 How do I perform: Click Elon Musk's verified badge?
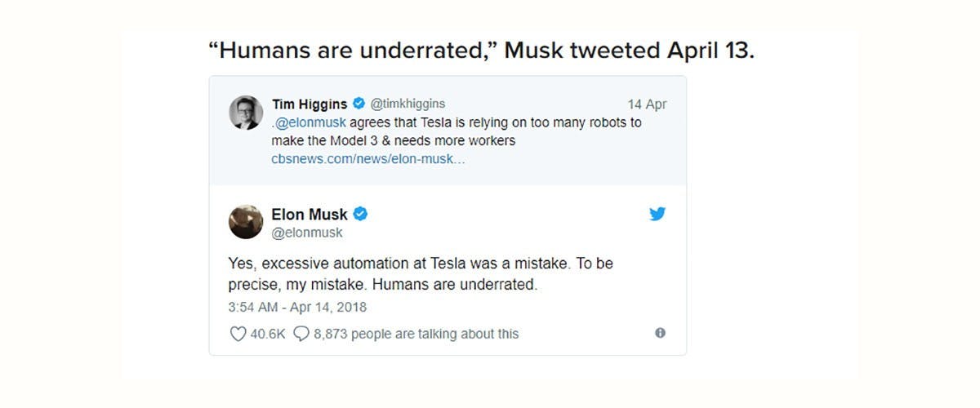click(x=360, y=214)
